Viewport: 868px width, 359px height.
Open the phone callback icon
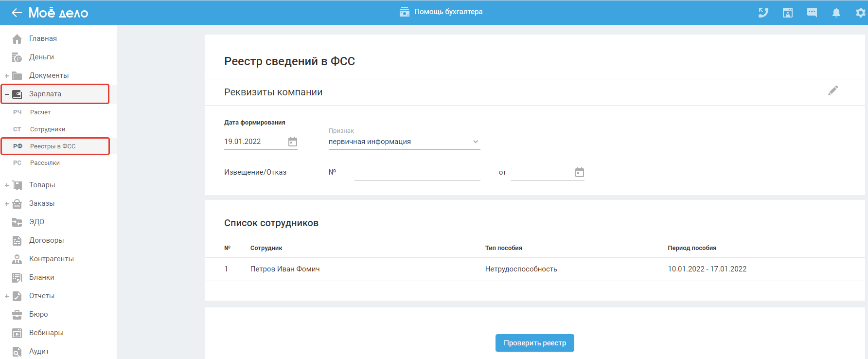point(763,13)
